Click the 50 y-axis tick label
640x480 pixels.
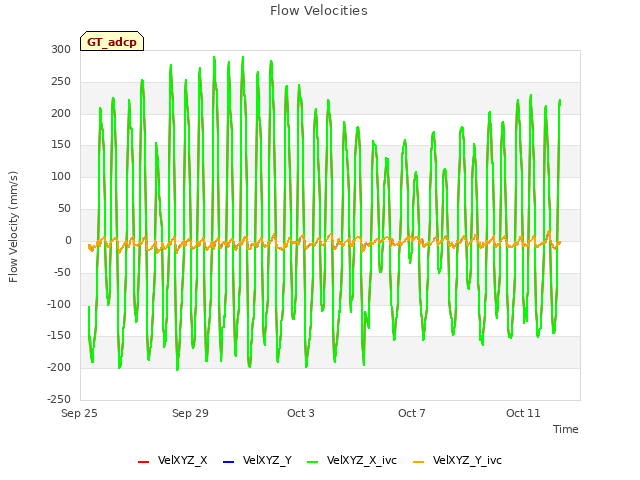click(64, 208)
